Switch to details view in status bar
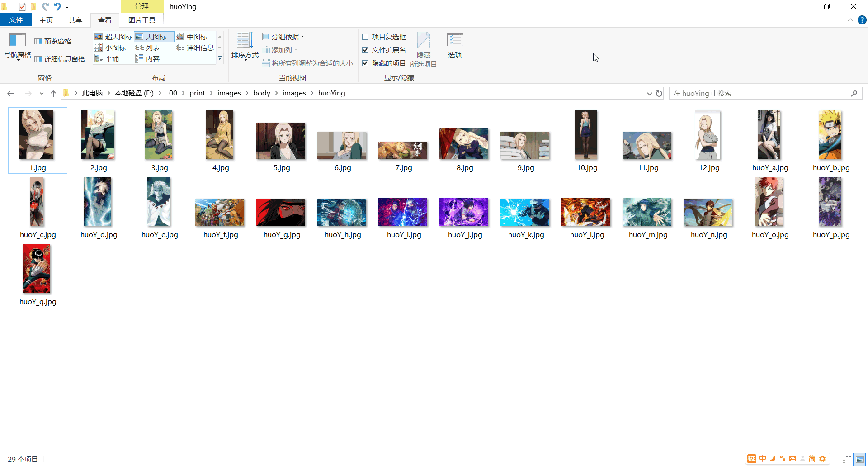 pos(847,459)
